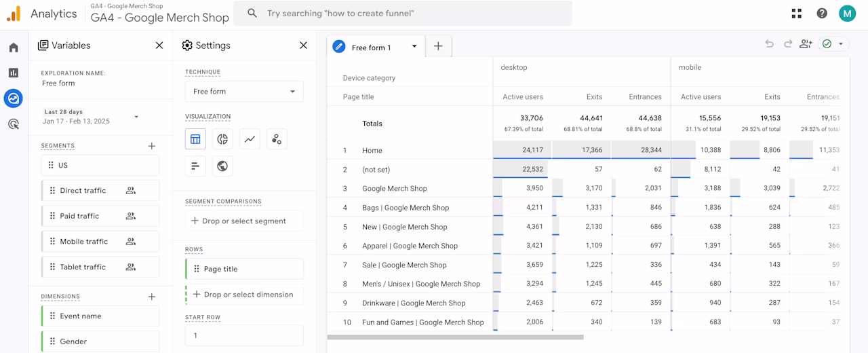
Task: Add a new dimension with plus icon
Action: (x=152, y=297)
